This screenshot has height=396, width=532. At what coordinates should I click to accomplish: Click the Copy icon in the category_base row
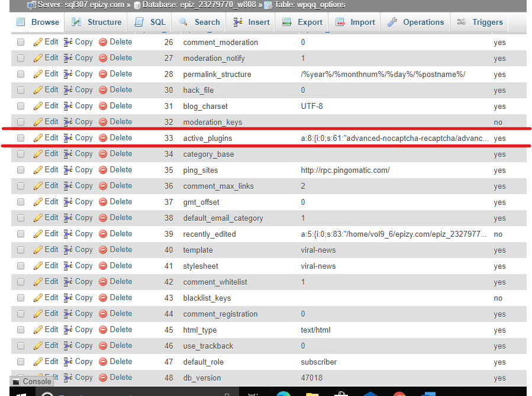click(68, 154)
